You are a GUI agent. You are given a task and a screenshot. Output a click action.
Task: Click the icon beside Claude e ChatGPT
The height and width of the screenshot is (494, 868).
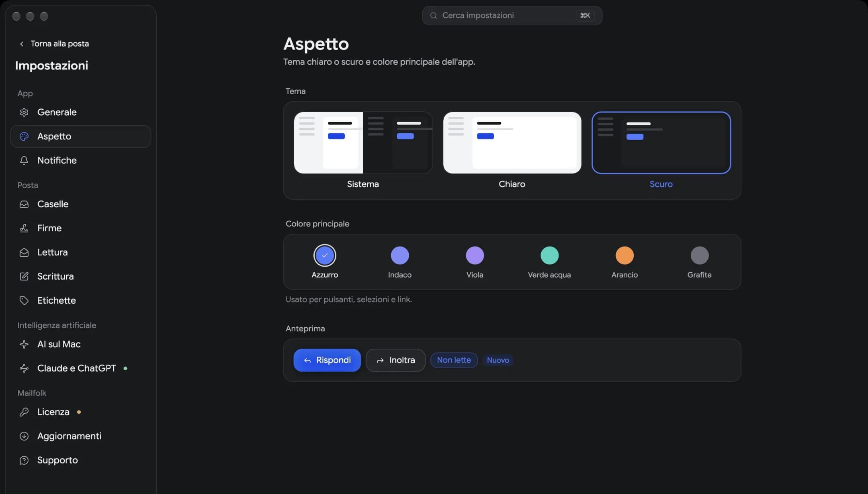tap(24, 368)
